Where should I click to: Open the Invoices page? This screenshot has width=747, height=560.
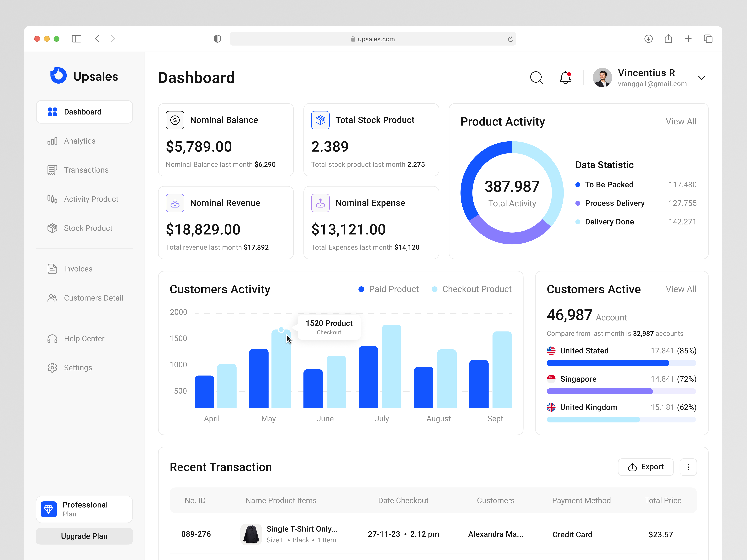(78, 269)
